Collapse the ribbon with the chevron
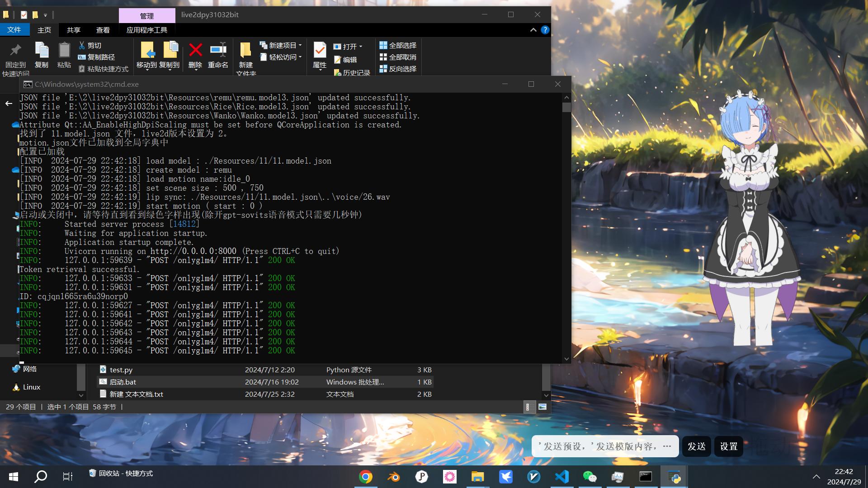This screenshot has height=488, width=868. 533,30
